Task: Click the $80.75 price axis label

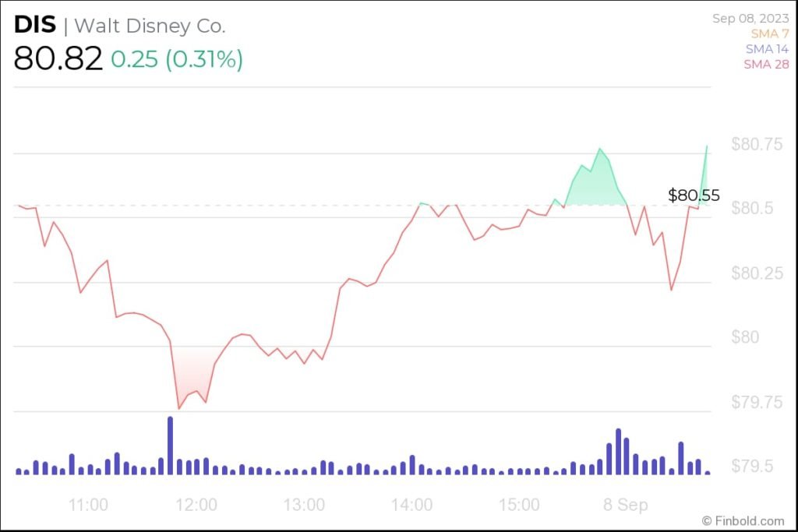Action: 757,144
